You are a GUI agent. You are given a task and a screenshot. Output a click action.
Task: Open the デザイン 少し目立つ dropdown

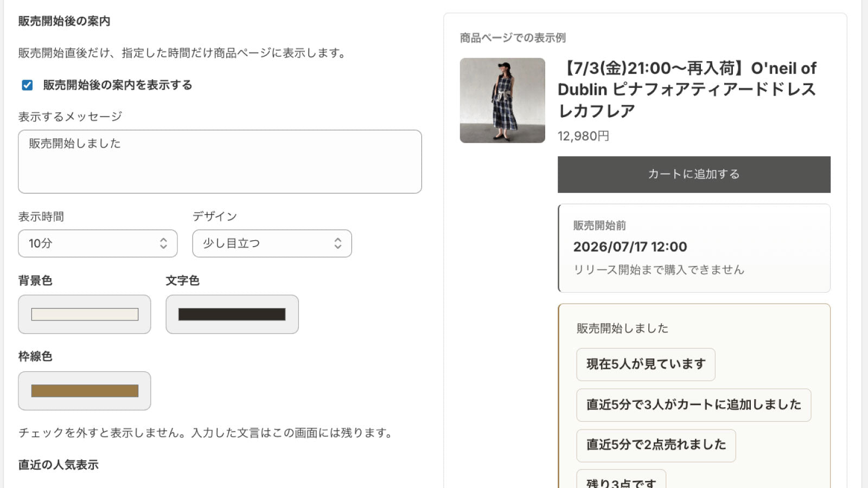pos(272,243)
